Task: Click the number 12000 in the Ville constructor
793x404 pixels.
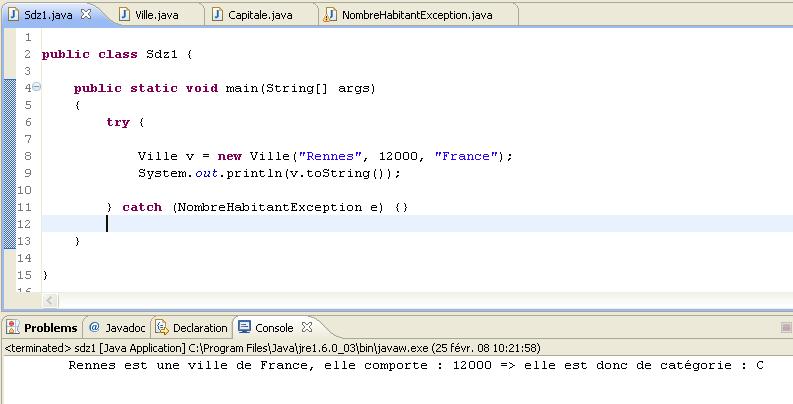Action: click(399, 156)
